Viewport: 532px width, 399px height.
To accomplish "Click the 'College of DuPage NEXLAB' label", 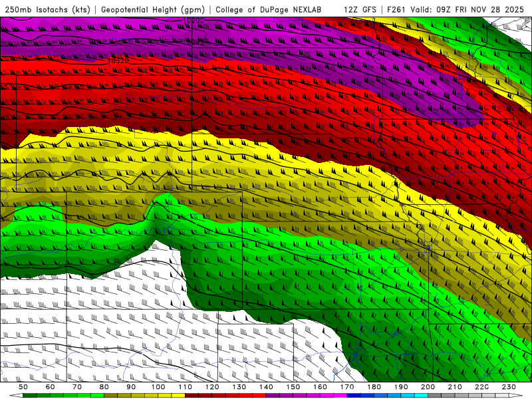I will tap(269, 9).
